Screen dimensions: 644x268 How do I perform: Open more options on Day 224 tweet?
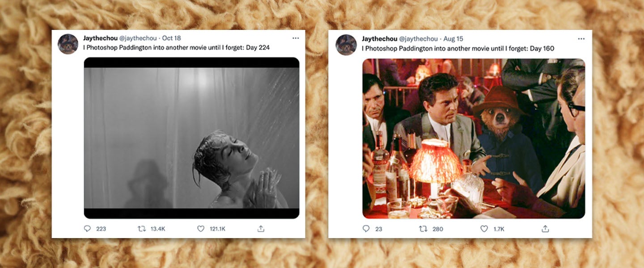[296, 38]
